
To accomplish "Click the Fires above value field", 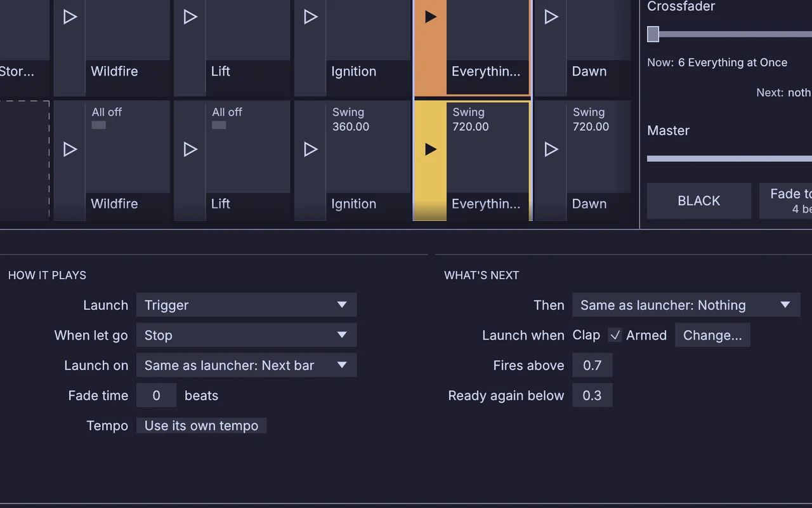I will coord(592,365).
